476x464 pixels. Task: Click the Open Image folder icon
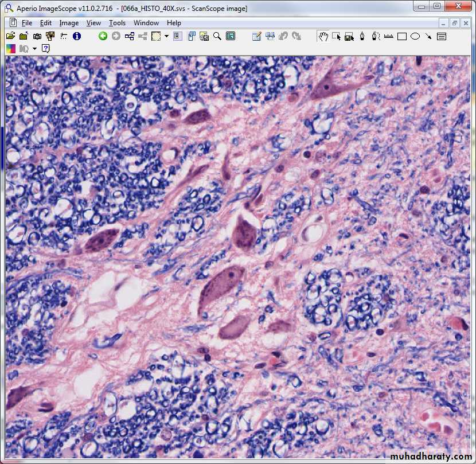11,36
